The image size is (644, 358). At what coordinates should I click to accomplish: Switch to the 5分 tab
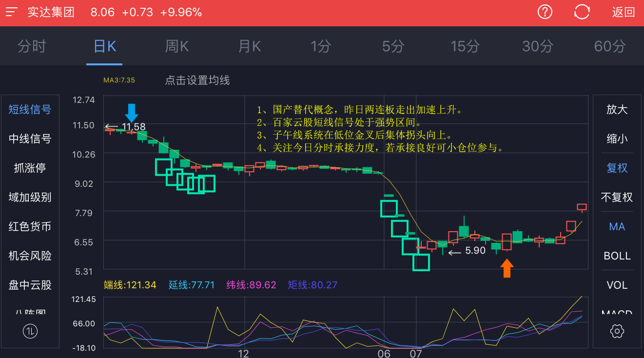(x=393, y=46)
